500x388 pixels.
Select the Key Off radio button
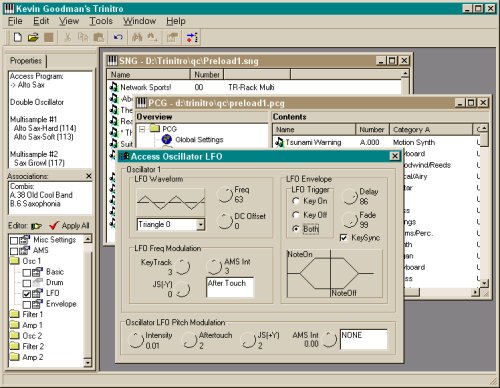tap(295, 215)
